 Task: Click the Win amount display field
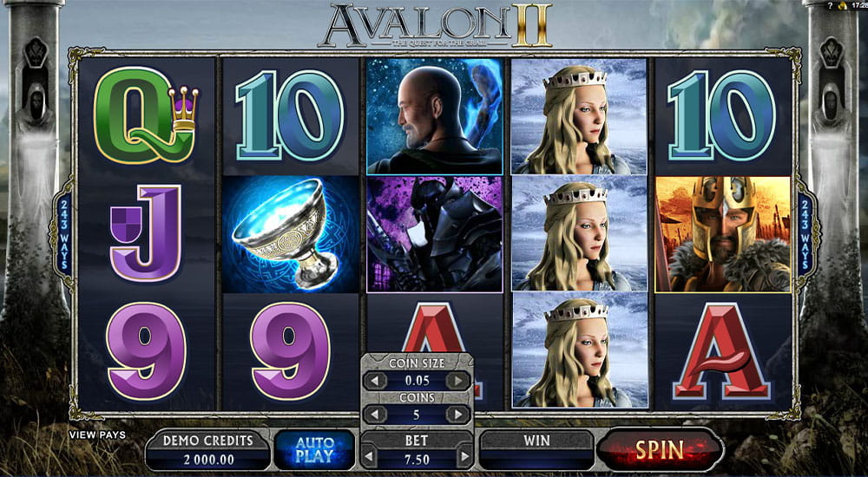tap(536, 450)
